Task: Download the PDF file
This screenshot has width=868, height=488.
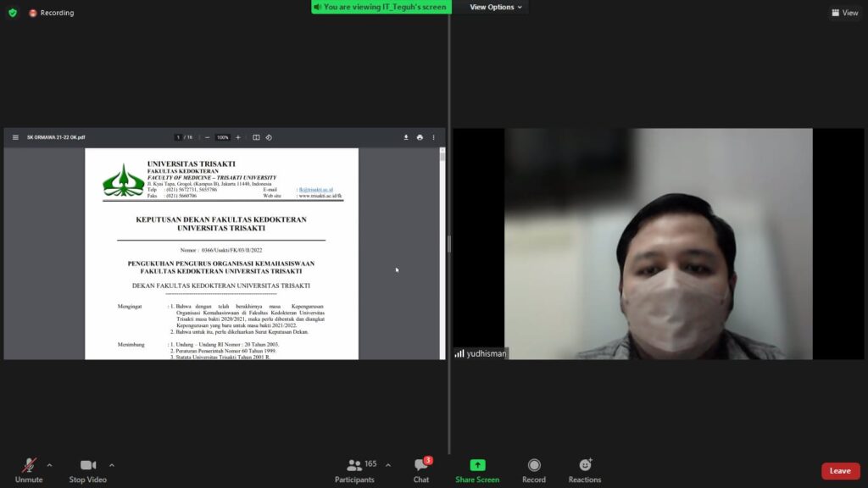Action: (x=406, y=137)
